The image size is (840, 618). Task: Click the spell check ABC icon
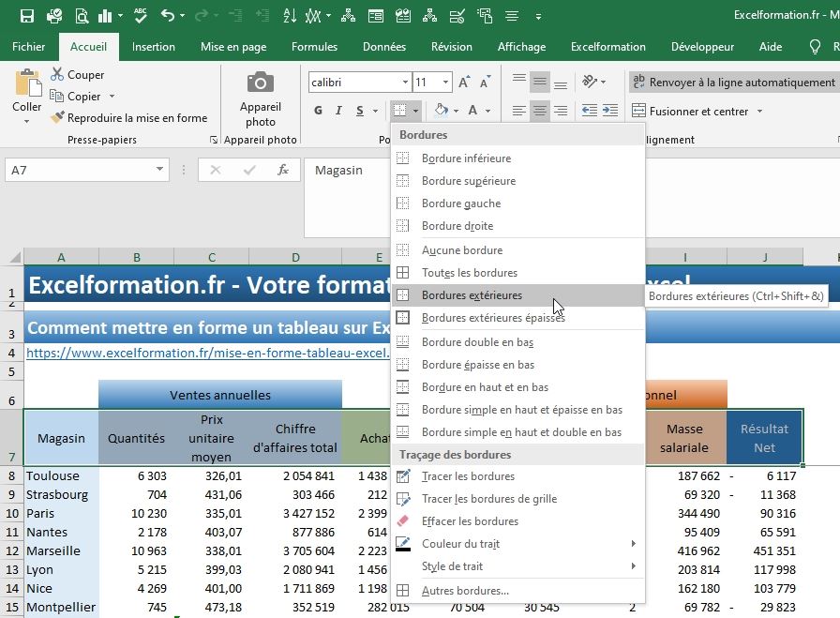pos(141,16)
